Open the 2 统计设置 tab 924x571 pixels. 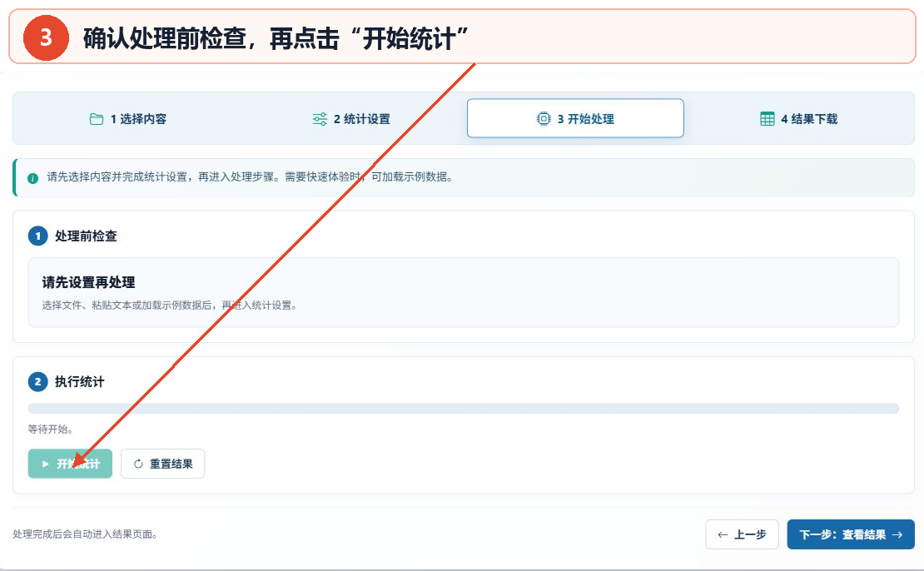351,119
